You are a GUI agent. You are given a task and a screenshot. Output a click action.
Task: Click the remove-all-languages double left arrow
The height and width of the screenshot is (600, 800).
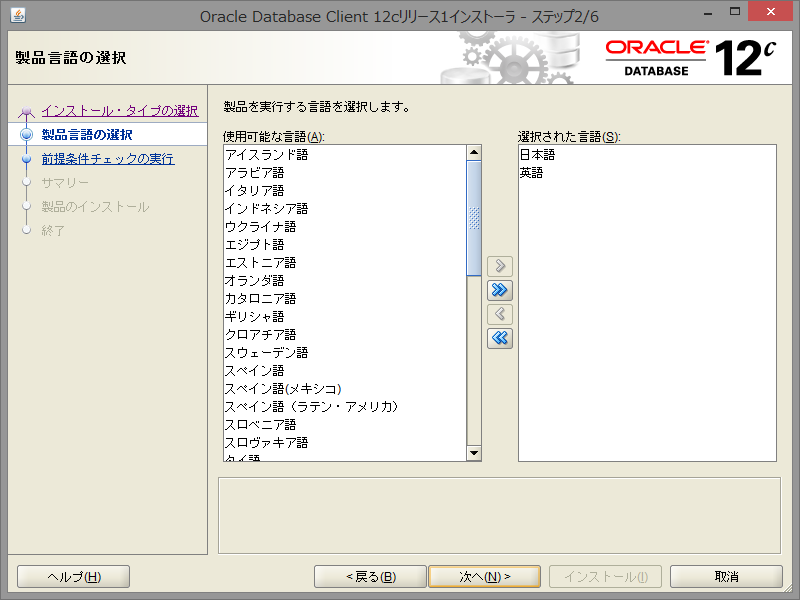(499, 338)
